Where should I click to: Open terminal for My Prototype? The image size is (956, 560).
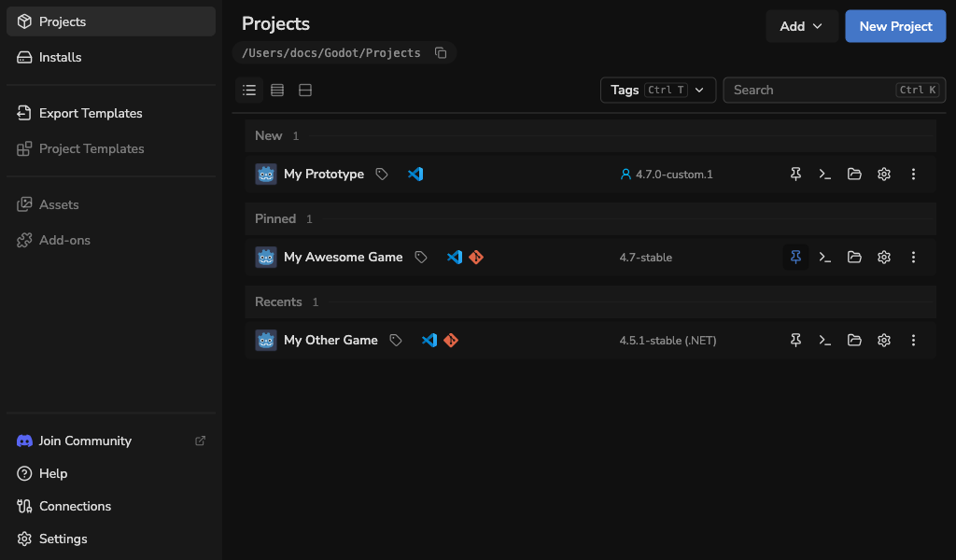tap(825, 175)
